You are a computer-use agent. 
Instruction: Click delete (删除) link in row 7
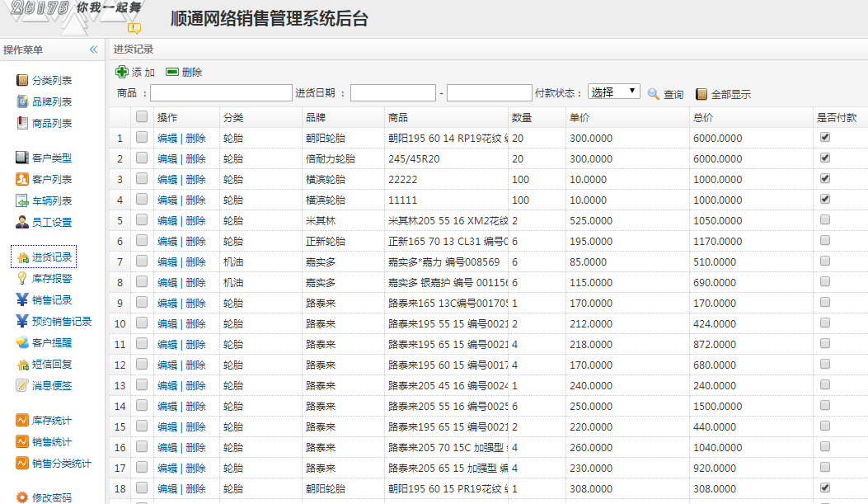coord(195,261)
